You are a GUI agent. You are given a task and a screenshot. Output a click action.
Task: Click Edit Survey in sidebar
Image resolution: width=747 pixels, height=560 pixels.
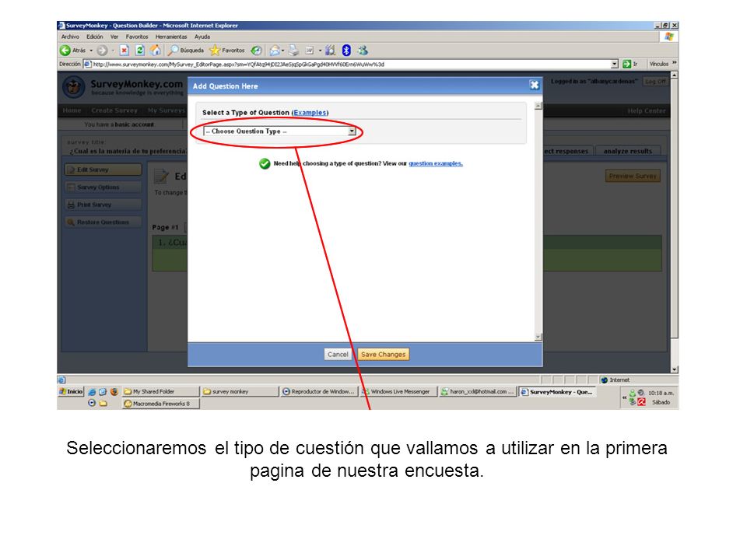click(103, 170)
